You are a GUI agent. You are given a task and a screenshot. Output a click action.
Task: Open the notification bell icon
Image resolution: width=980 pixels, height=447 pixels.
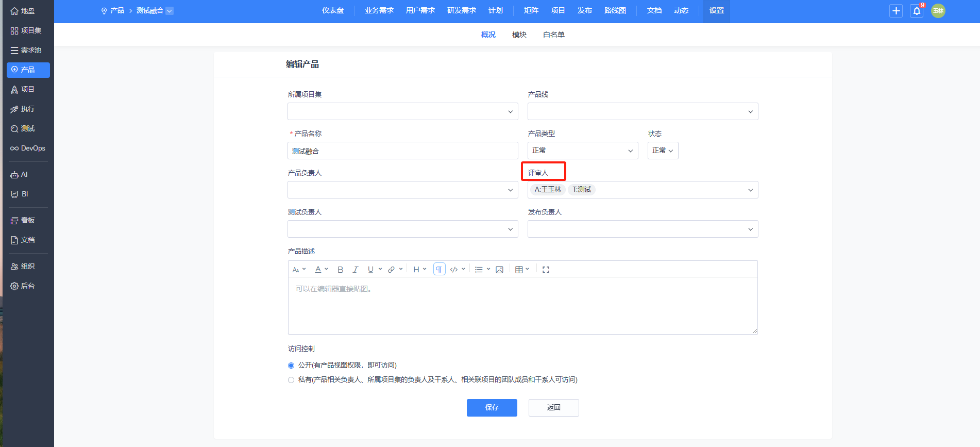click(x=917, y=11)
